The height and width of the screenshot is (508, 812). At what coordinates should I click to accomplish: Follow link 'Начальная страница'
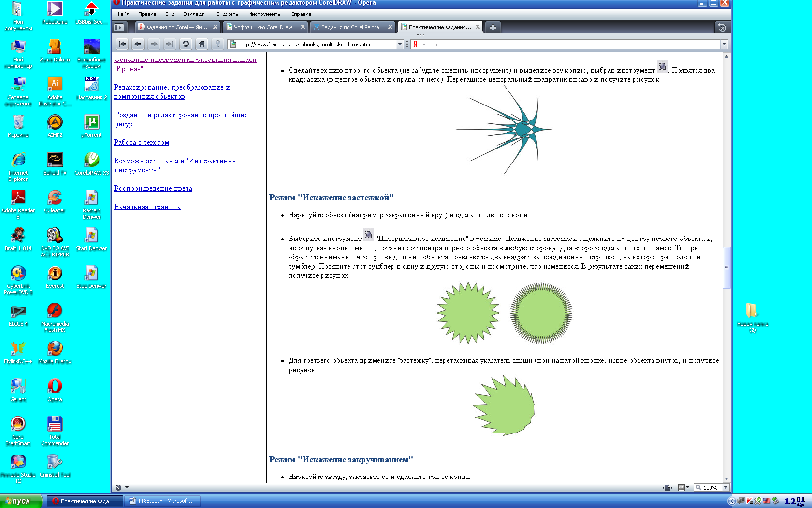click(147, 207)
